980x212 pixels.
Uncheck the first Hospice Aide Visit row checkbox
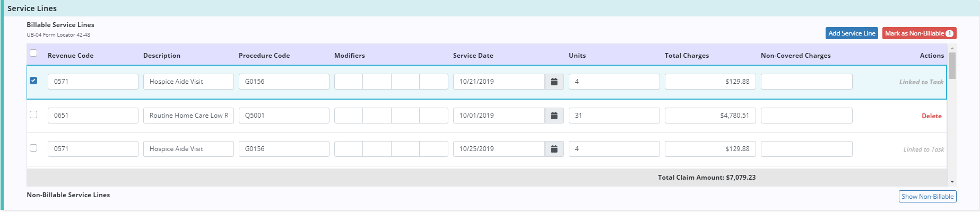33,81
